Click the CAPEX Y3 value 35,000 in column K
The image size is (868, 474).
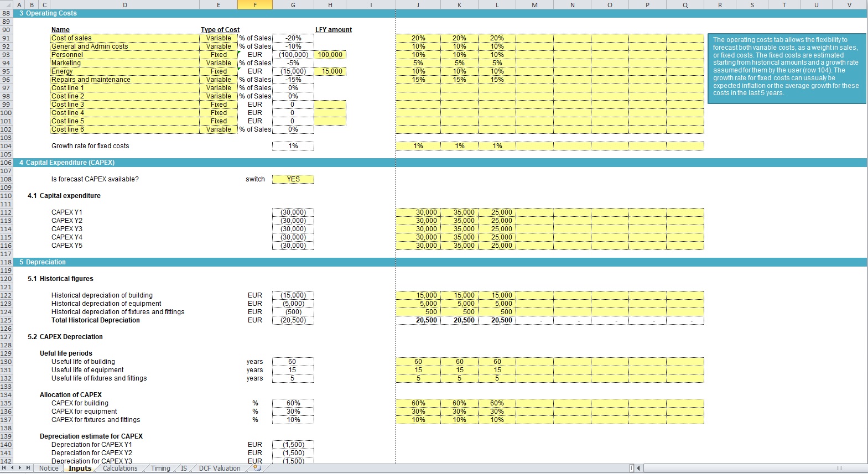point(460,229)
